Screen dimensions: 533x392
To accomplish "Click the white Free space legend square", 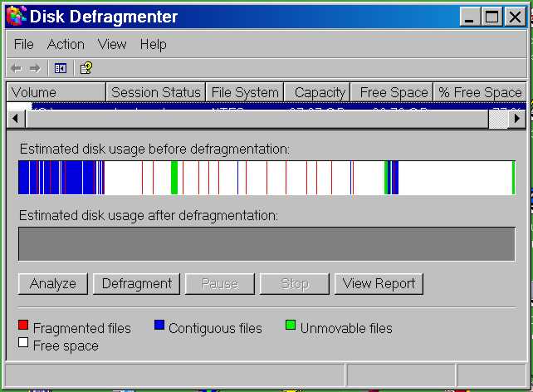I will pos(23,343).
